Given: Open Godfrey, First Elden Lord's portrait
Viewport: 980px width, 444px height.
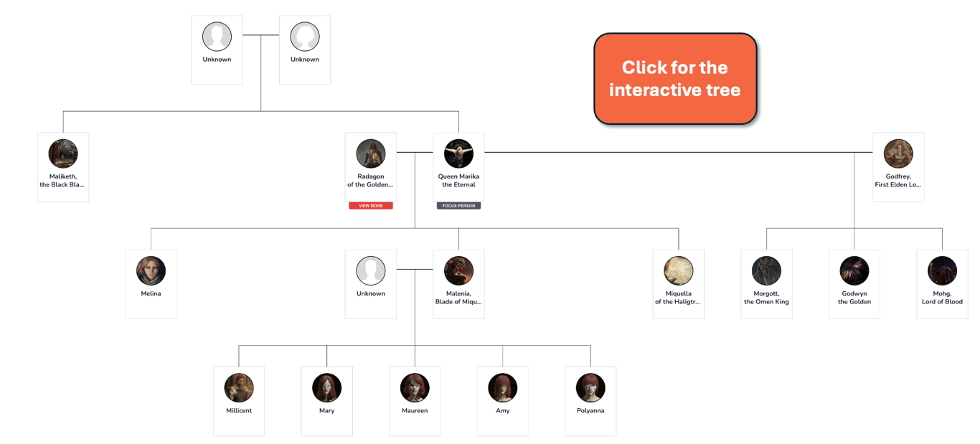Looking at the screenshot, I should (x=898, y=153).
